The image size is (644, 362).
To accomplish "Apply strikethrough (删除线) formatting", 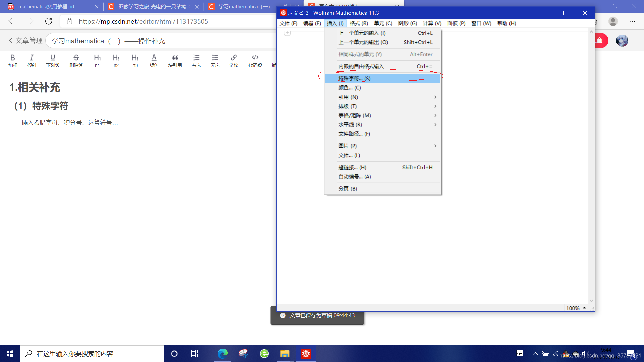I will point(76,60).
